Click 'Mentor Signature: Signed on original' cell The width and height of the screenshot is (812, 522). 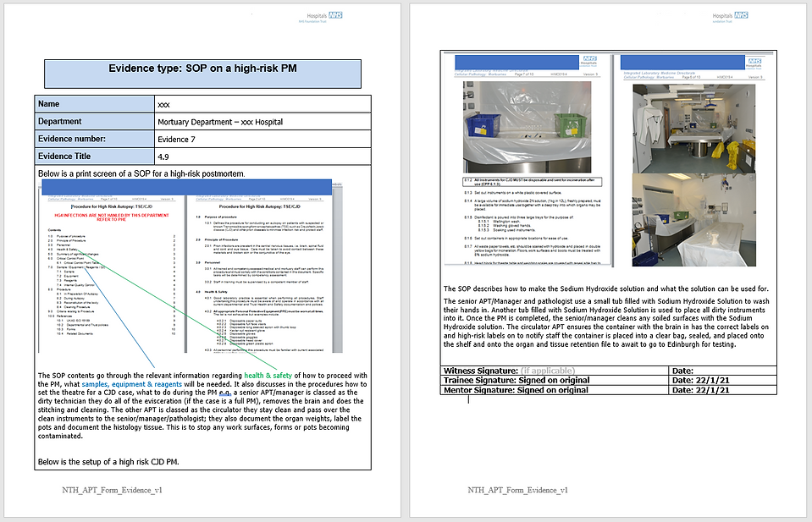(x=554, y=390)
